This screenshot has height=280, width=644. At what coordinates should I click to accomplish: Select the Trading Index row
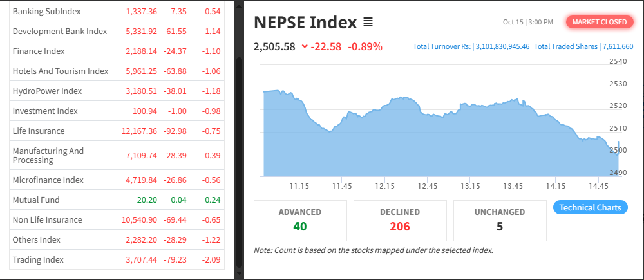pos(38,259)
